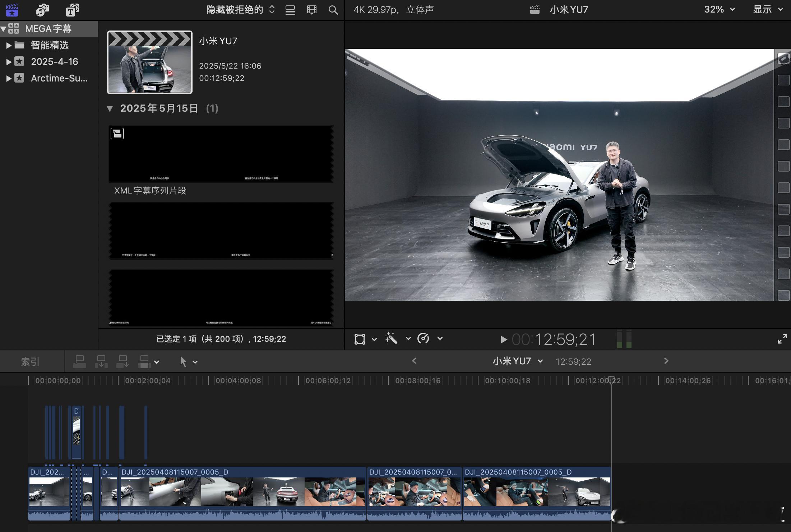Select the 小米YU7 project thumbnail
This screenshot has width=791, height=532.
click(x=150, y=62)
